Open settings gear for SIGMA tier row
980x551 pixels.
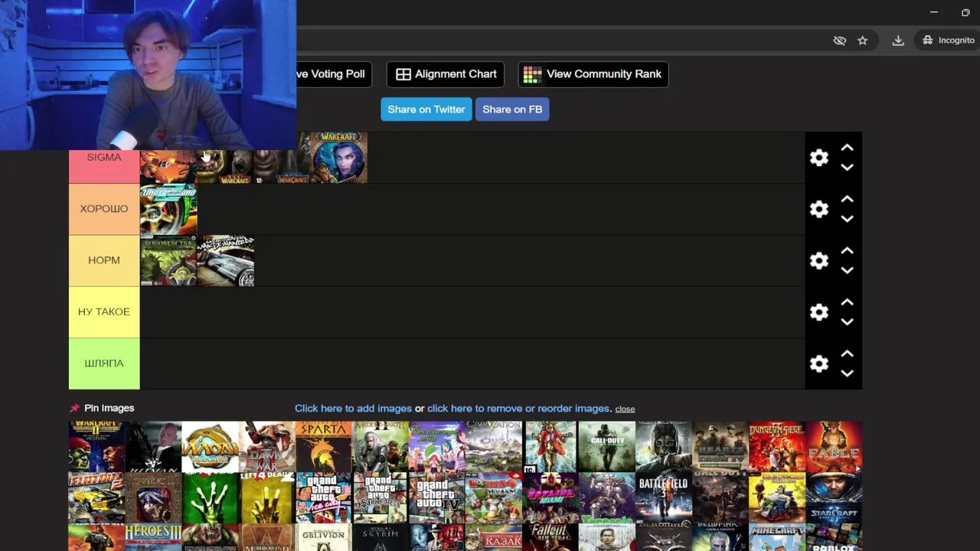(819, 158)
